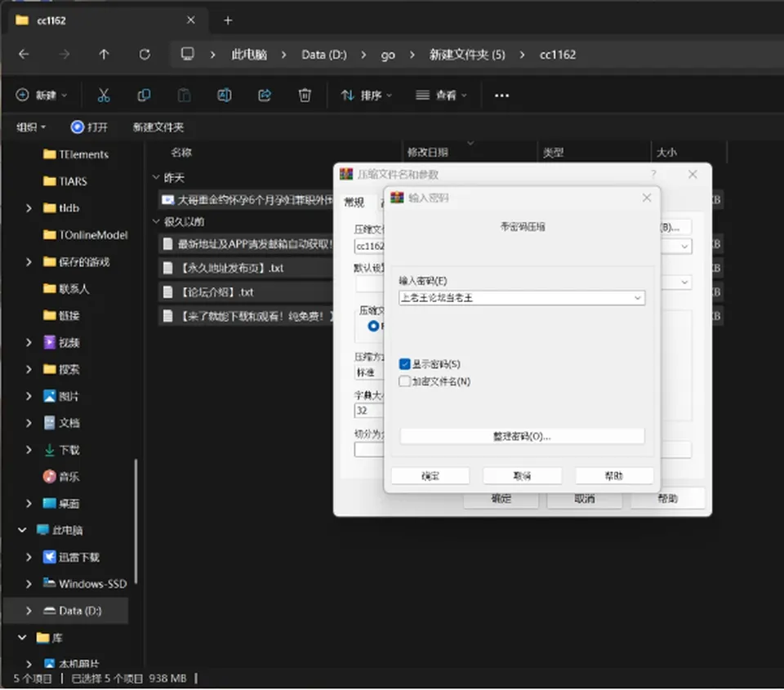Screen dimensions: 784x690
Task: Delete the selection with the trash icon
Action: click(x=305, y=95)
